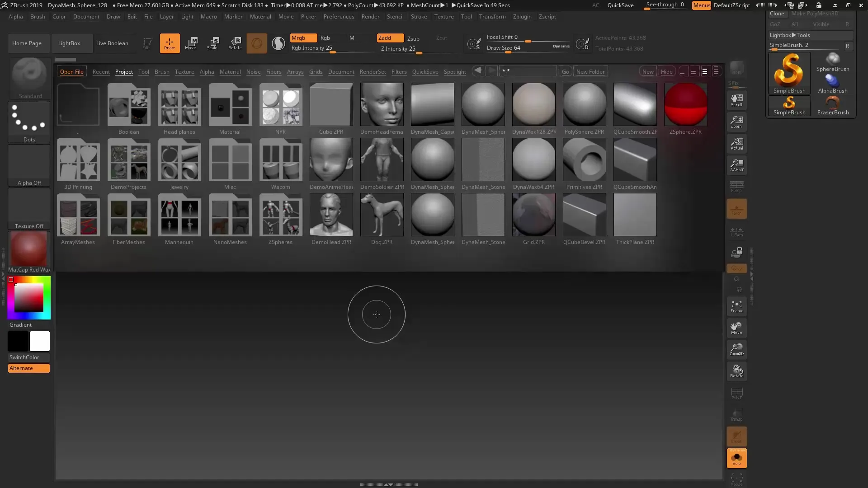
Task: Open the Brush menu
Action: (x=38, y=17)
